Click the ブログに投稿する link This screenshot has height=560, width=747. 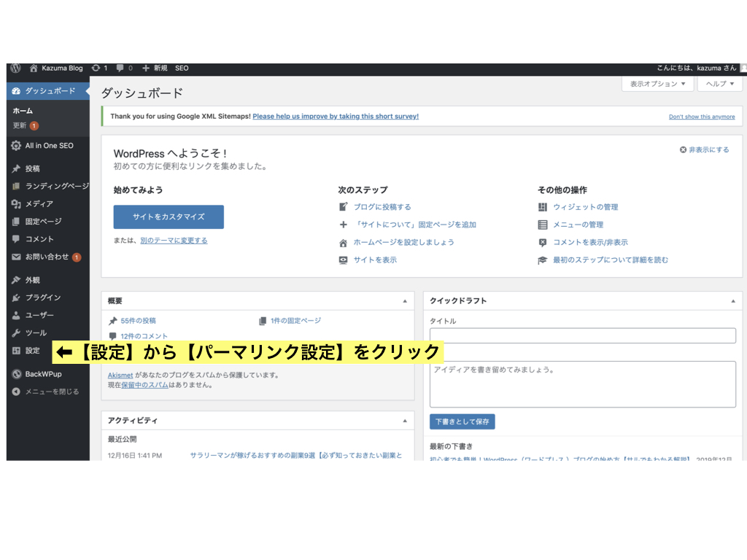382,207
